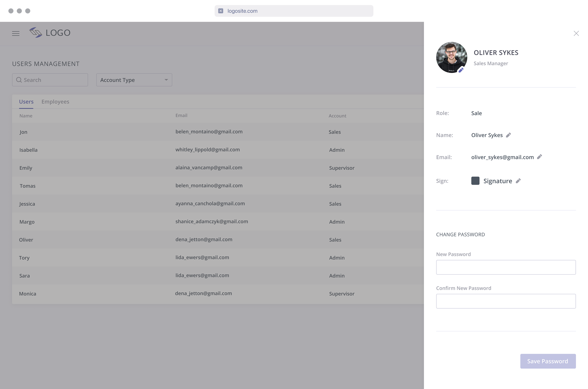The image size is (588, 389).
Task: Click the pencil icon beside Signature
Action: click(x=518, y=181)
